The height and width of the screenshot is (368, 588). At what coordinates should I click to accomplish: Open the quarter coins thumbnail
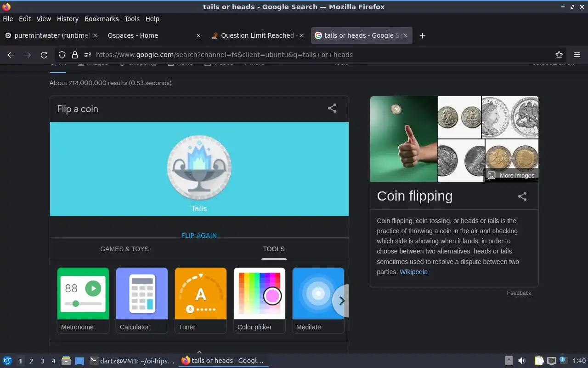459,117
